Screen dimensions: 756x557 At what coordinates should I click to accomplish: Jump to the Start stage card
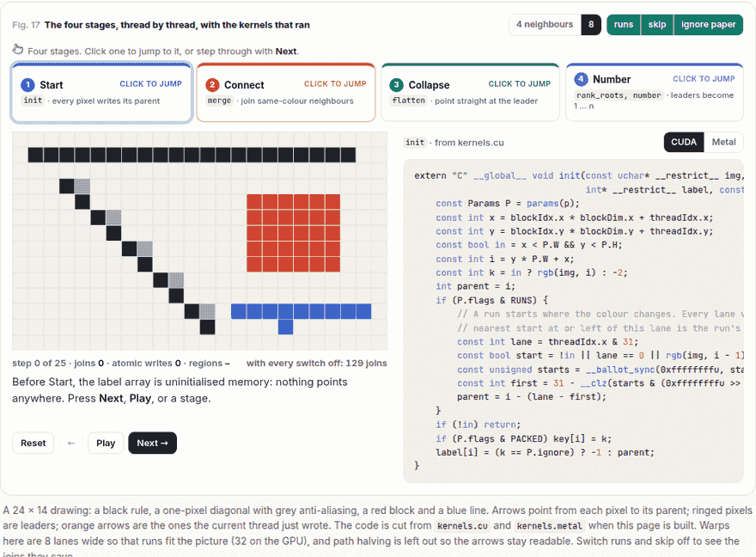[101, 93]
